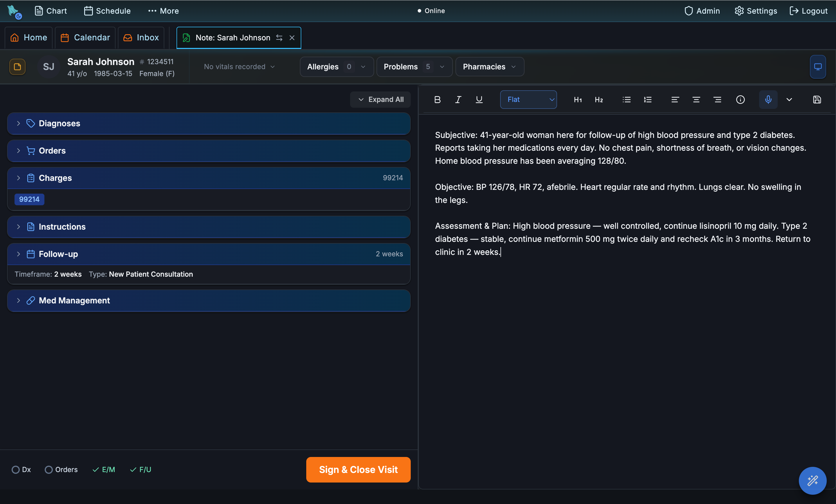Click the info circle icon in toolbar
The image size is (836, 504).
point(740,100)
